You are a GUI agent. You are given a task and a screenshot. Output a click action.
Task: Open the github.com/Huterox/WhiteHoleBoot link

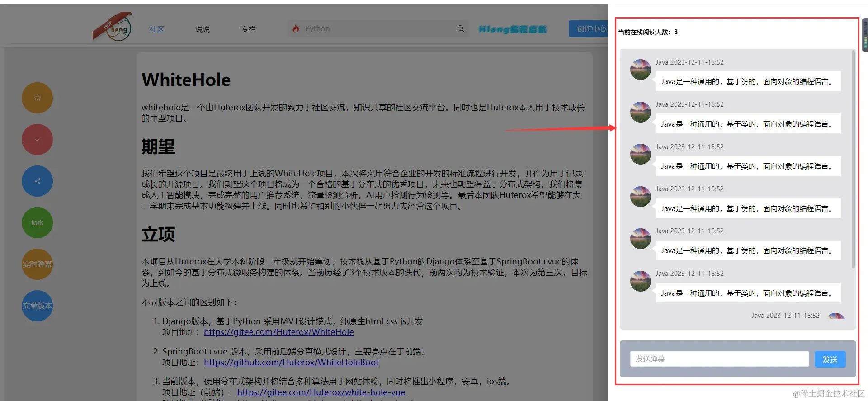point(291,362)
